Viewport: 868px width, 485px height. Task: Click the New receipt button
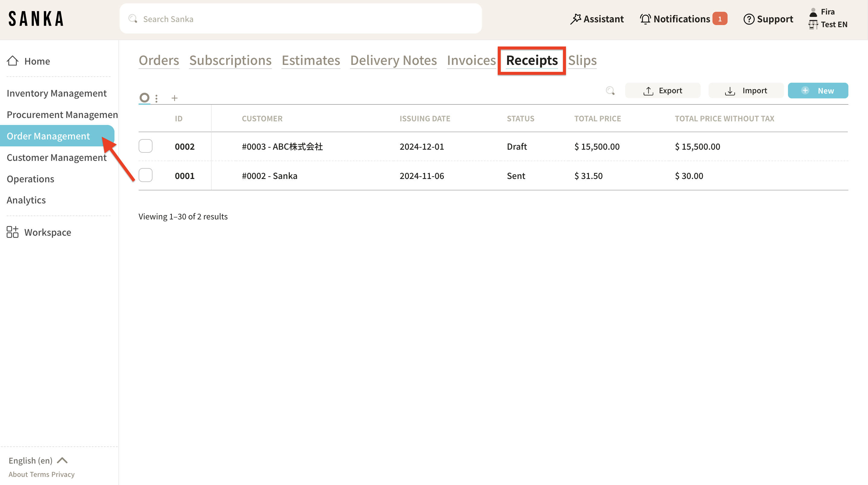(x=818, y=91)
